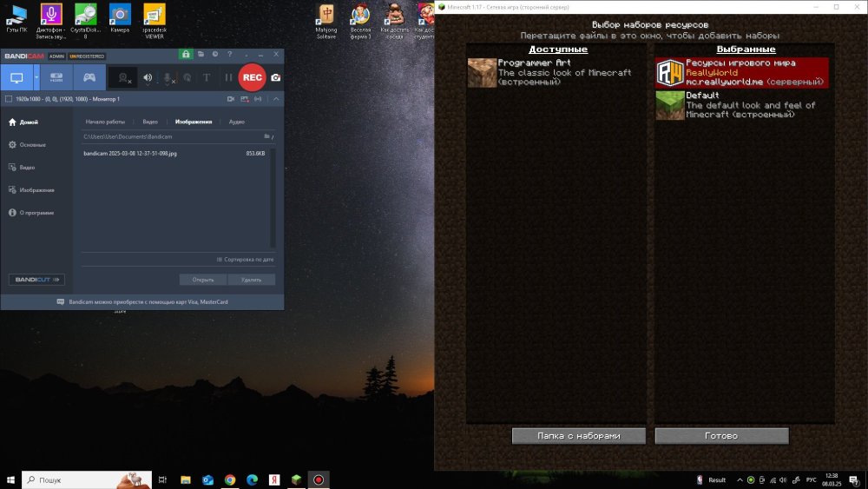Click the rectangle area selector icon

pyautogui.click(x=9, y=99)
